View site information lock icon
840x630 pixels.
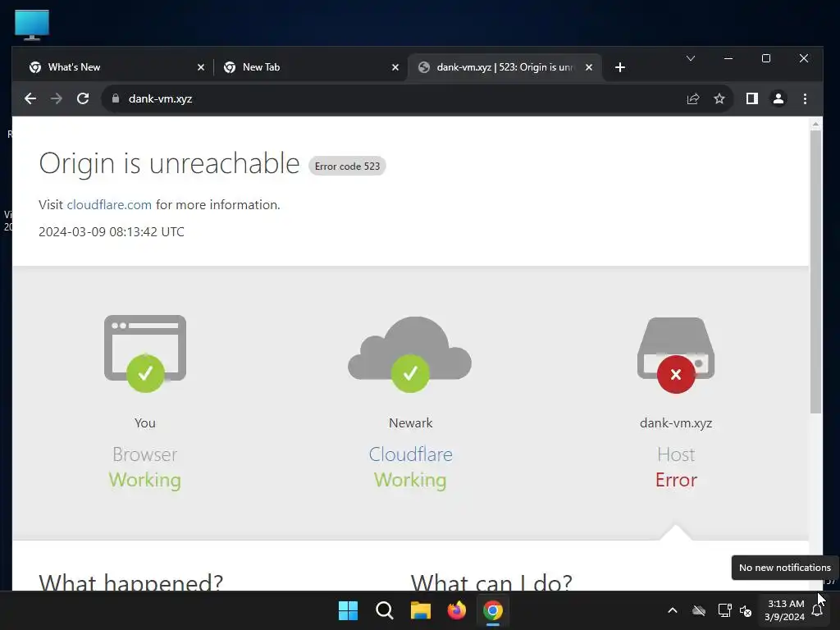(115, 98)
